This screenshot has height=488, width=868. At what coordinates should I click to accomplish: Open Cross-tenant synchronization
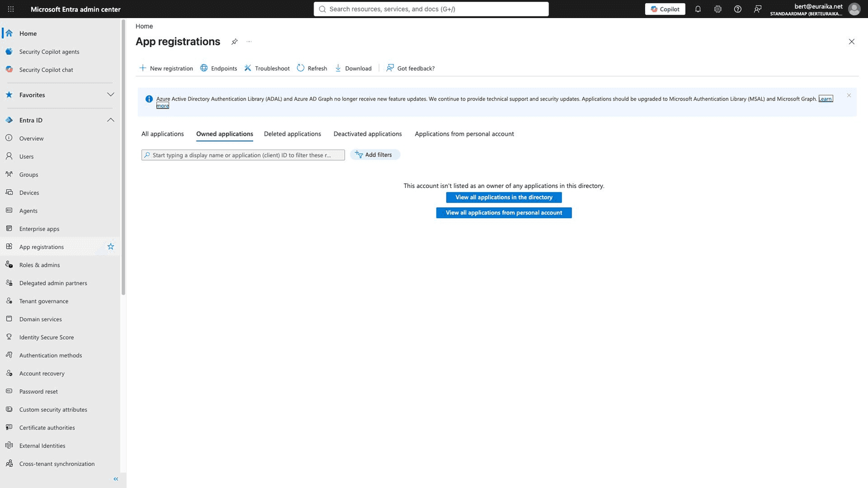coord(60,464)
